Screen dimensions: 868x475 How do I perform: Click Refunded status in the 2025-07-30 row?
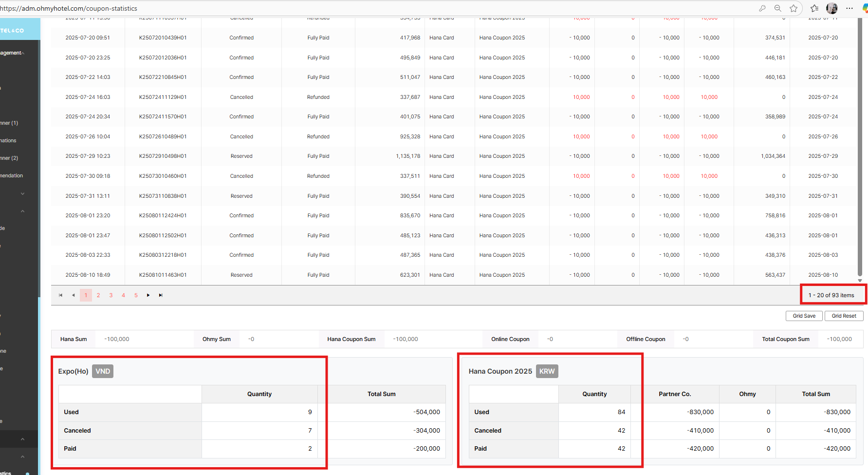(318, 176)
